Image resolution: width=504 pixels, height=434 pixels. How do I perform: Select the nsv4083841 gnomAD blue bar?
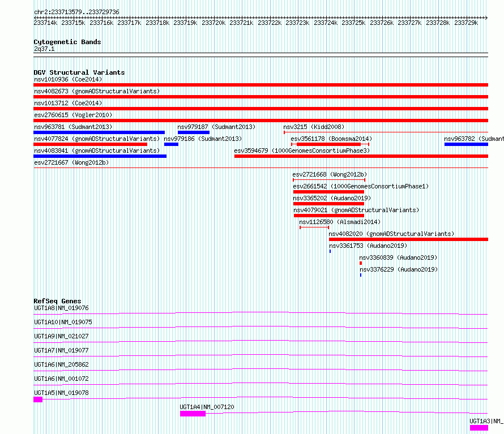100,156
